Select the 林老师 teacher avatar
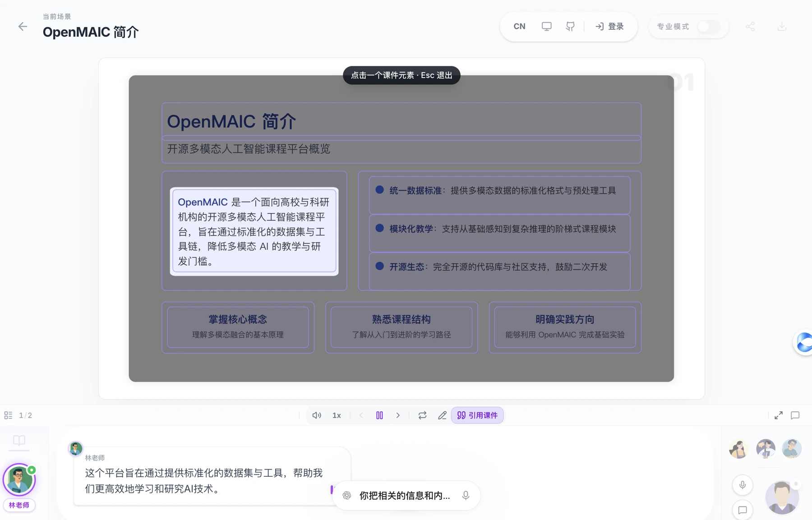Viewport: 812px width, 520px height. coord(19,480)
